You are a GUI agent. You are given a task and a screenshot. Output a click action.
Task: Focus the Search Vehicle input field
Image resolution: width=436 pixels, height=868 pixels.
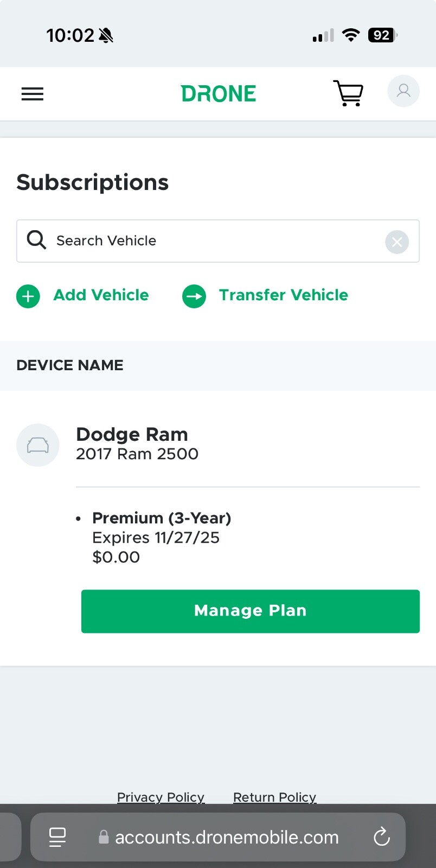coord(218,241)
